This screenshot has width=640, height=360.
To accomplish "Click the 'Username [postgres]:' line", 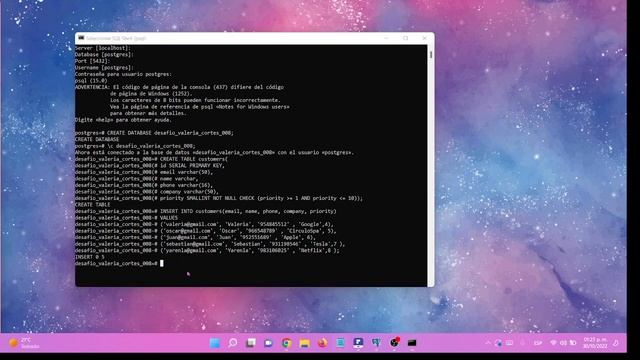I will (104, 67).
